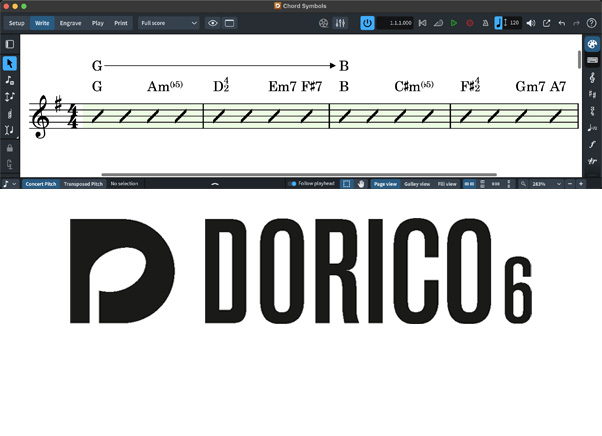Switch to Setup mode
Screen dimensions: 602x436
click(x=17, y=23)
